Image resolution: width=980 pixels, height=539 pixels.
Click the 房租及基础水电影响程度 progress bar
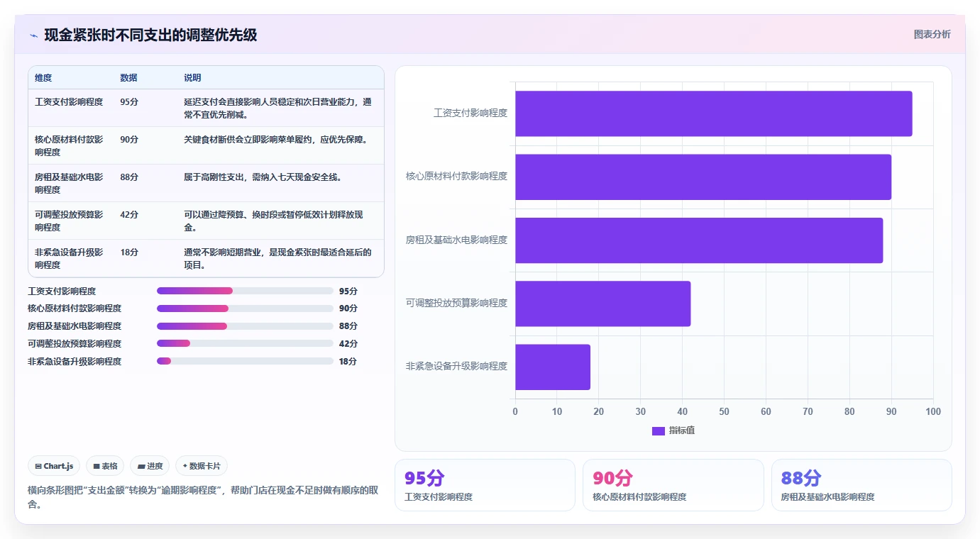click(245, 326)
